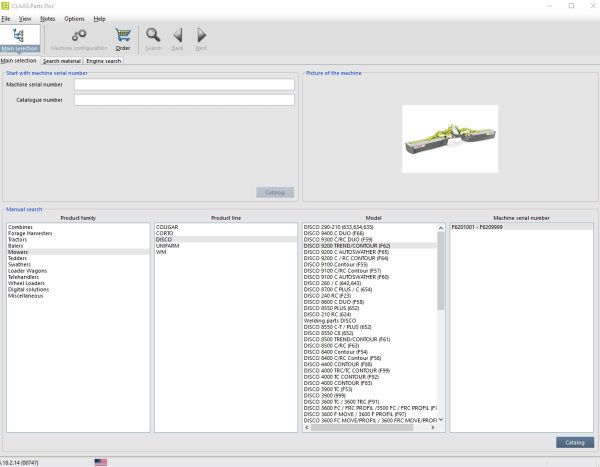Open Machine configuration toolbar icon
Image resolution: width=600 pixels, height=467 pixels.
pyautogui.click(x=79, y=39)
